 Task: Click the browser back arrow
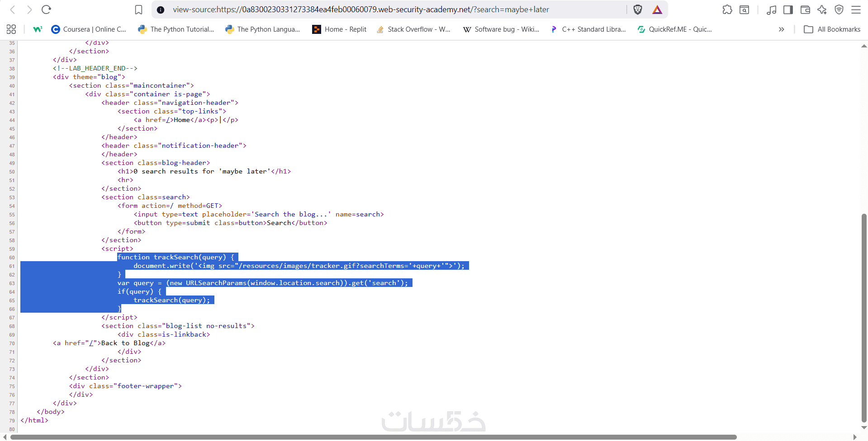pos(13,9)
